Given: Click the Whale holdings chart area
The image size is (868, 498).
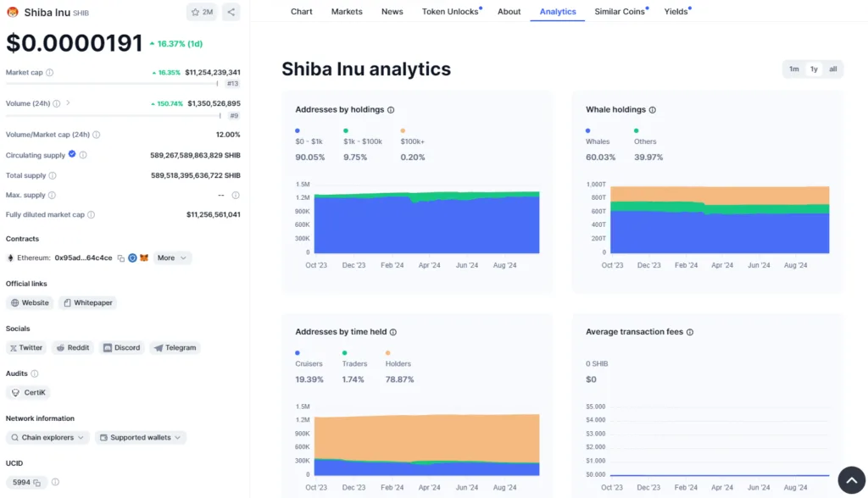Looking at the screenshot, I should coord(720,219).
